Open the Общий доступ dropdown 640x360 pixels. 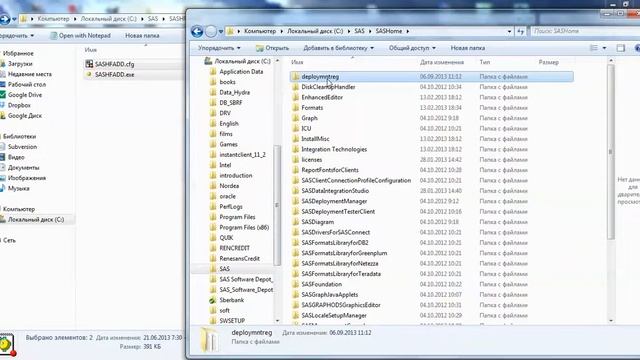412,48
